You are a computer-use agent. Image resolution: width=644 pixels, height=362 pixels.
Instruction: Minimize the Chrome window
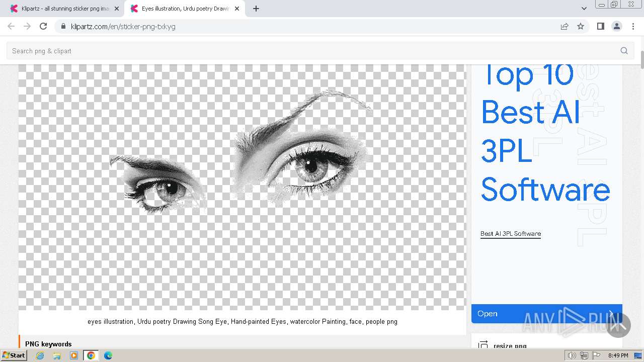[x=601, y=5]
